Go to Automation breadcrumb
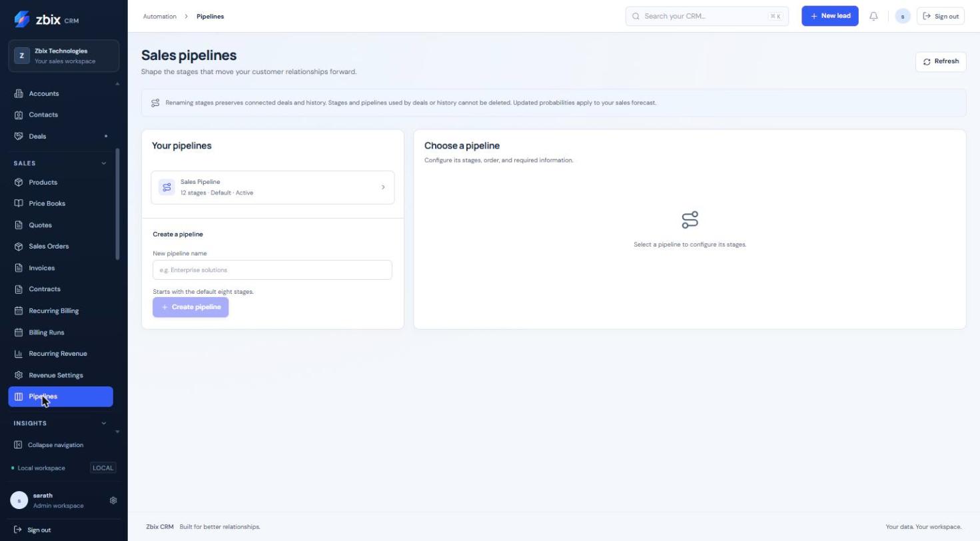The image size is (980, 541). pos(160,16)
